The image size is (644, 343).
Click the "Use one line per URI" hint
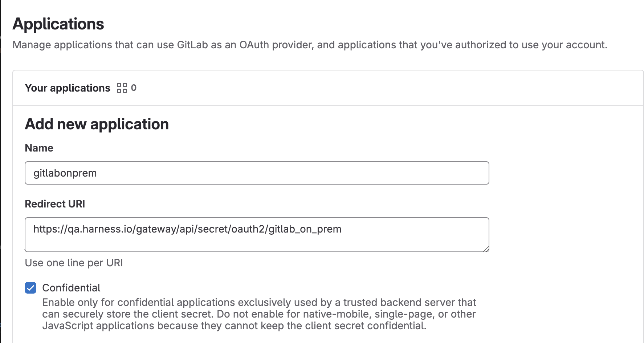point(74,263)
